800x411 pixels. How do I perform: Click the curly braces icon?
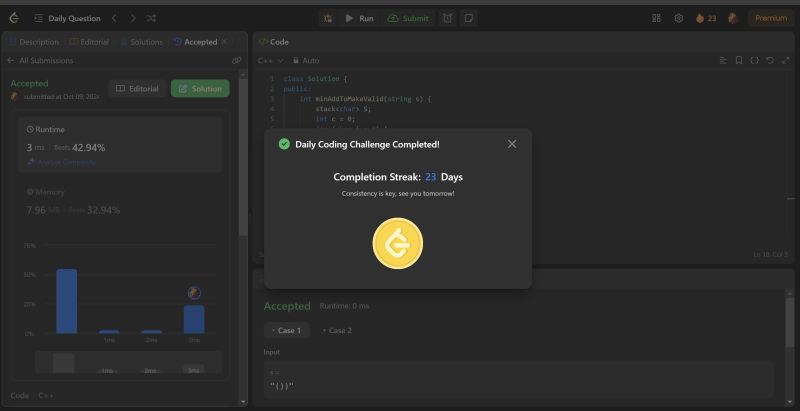[x=754, y=61]
